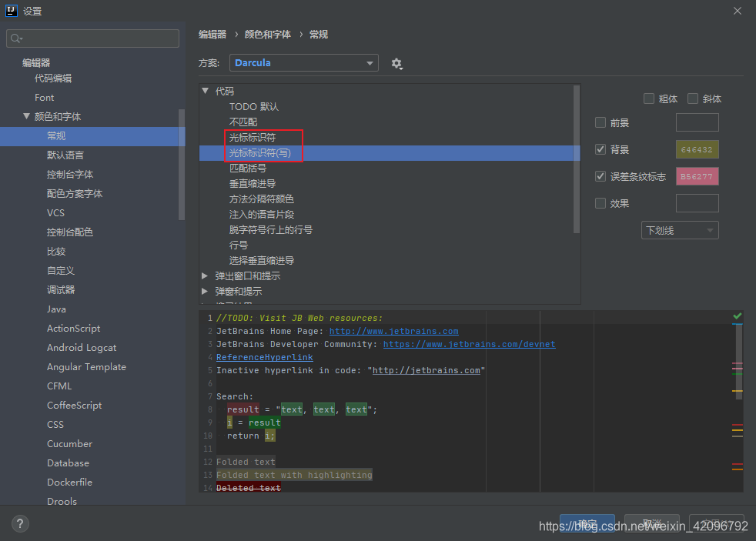
Task: Click the jetbrains.com home page link
Action: coord(394,332)
